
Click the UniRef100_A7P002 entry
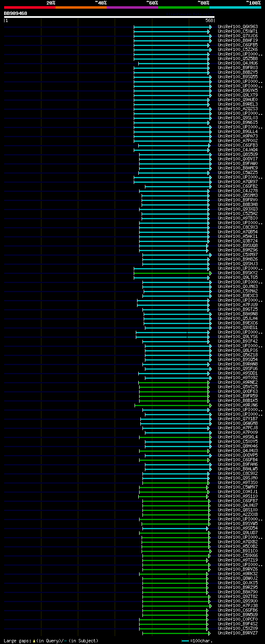click(x=238, y=141)
